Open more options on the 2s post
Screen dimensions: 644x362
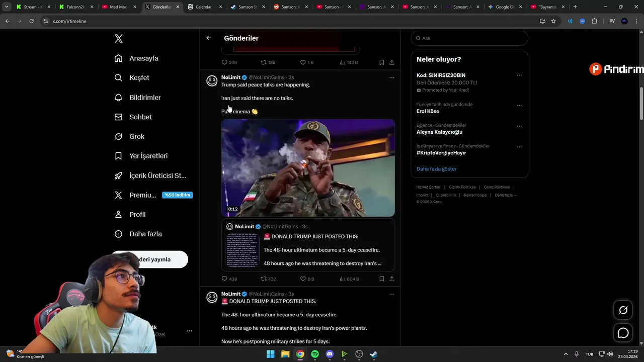(x=391, y=77)
